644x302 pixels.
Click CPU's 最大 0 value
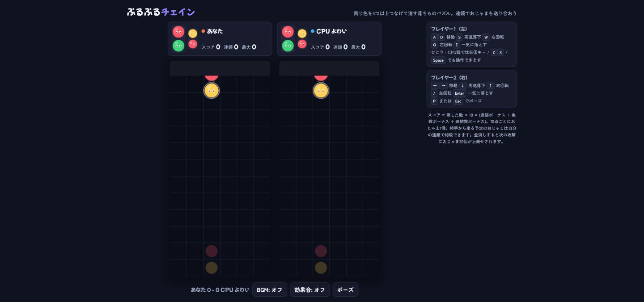point(363,47)
